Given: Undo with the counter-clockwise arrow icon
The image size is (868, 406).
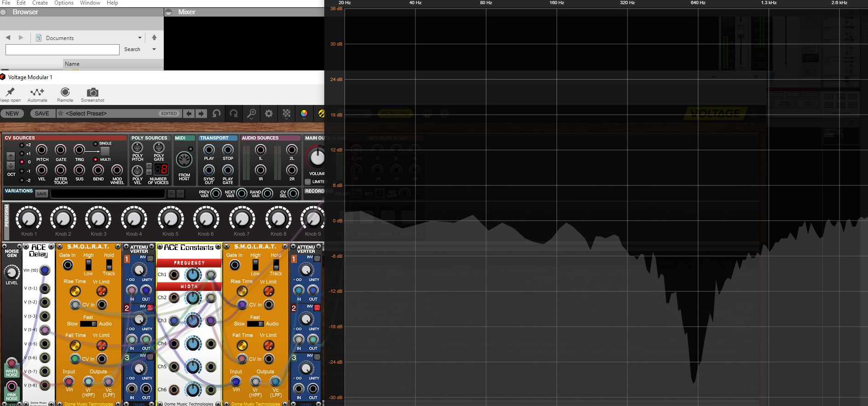Looking at the screenshot, I should point(217,113).
